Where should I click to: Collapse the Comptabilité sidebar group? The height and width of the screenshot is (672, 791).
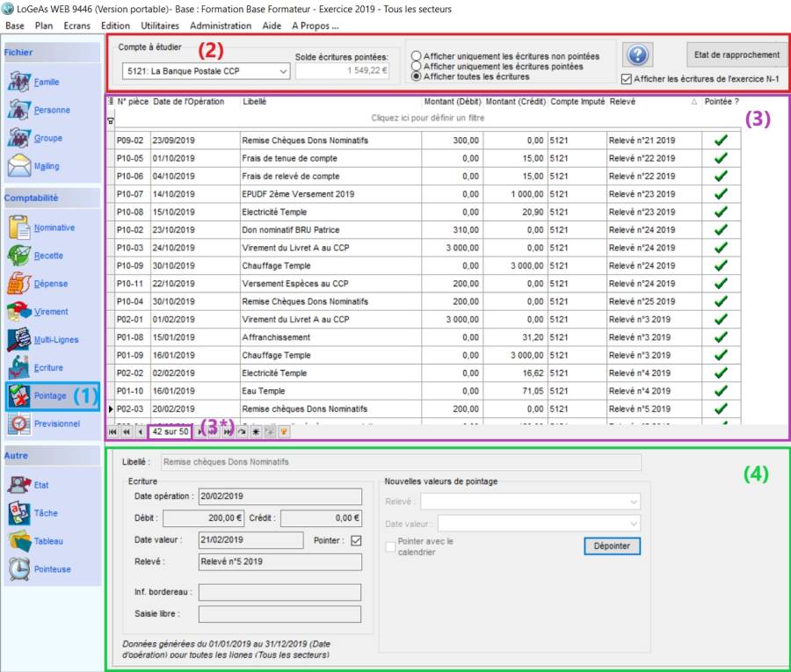point(52,199)
